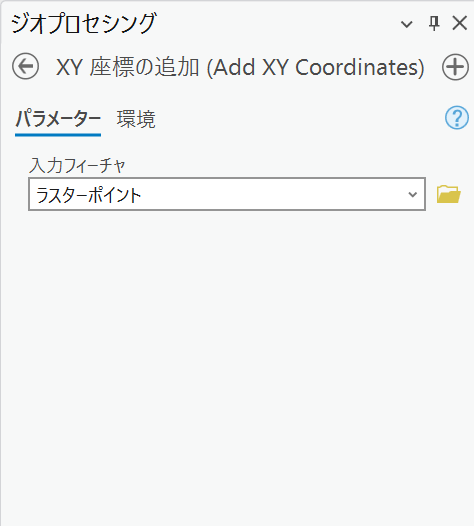The width and height of the screenshot is (474, 526).
Task: Click the ラスターポイント layer name text
Action: click(89, 195)
